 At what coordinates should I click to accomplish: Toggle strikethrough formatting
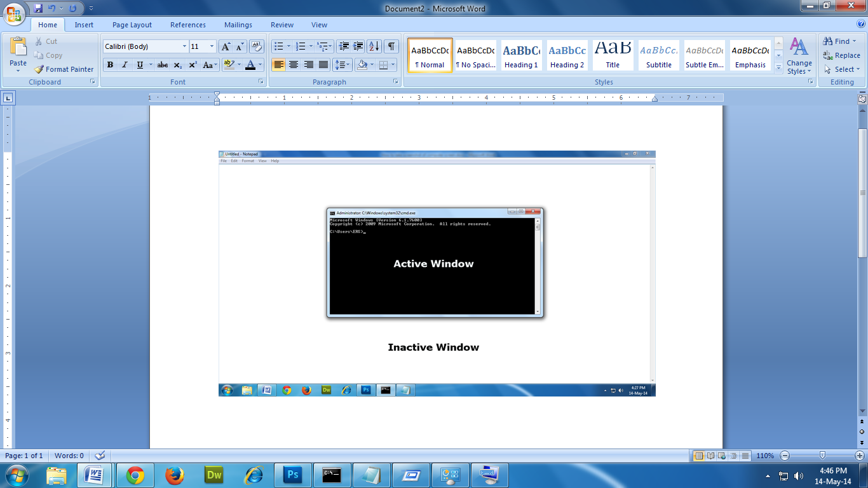[x=163, y=65]
